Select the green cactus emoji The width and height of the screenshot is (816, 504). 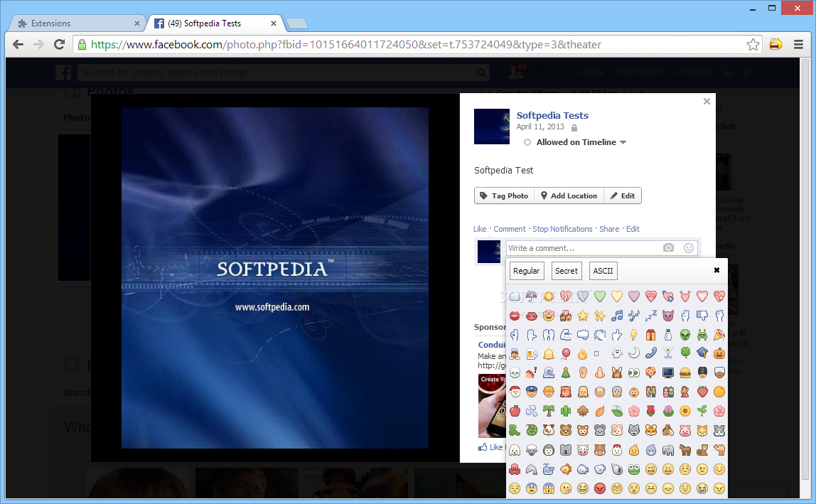(x=566, y=412)
